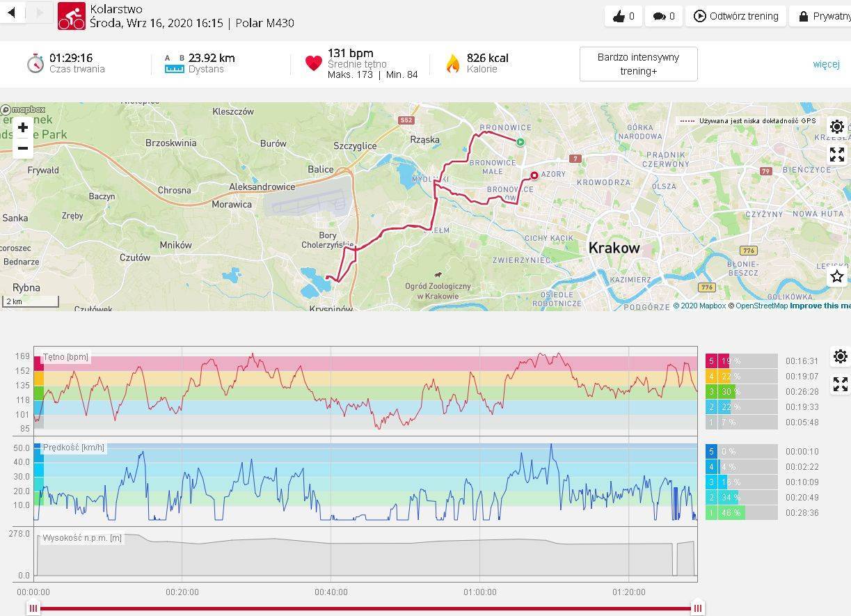The width and height of the screenshot is (851, 616).
Task: Zoom in on the map
Action: (23, 127)
